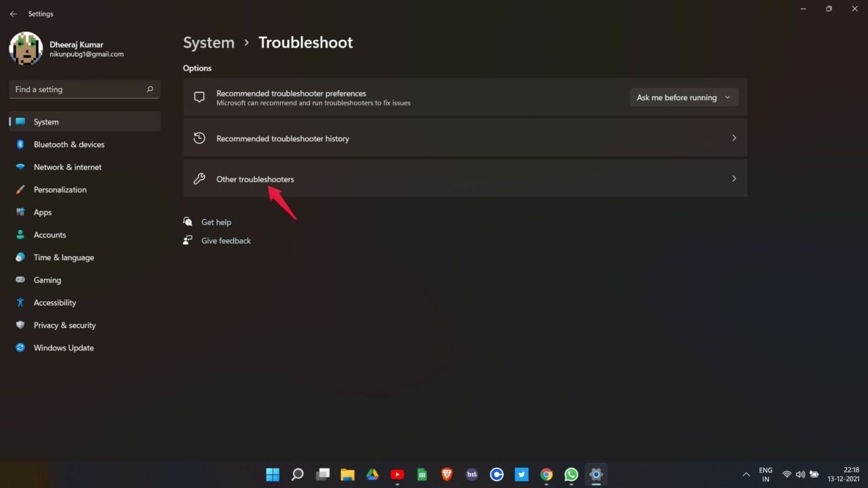Open Time & language settings
868x488 pixels.
85,258
